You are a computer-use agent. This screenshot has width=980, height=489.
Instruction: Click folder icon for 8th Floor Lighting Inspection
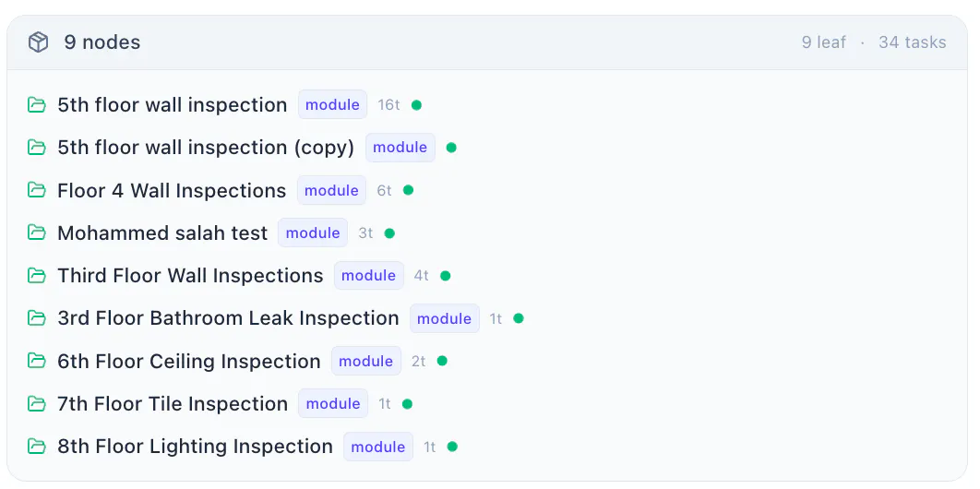click(37, 447)
